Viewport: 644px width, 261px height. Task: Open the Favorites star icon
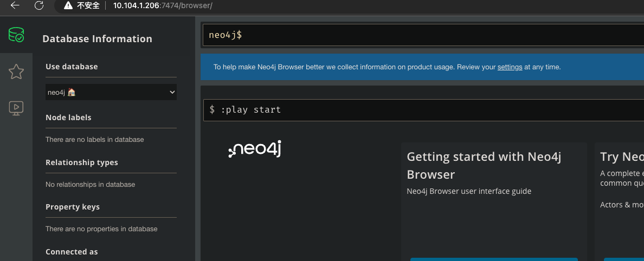click(16, 71)
